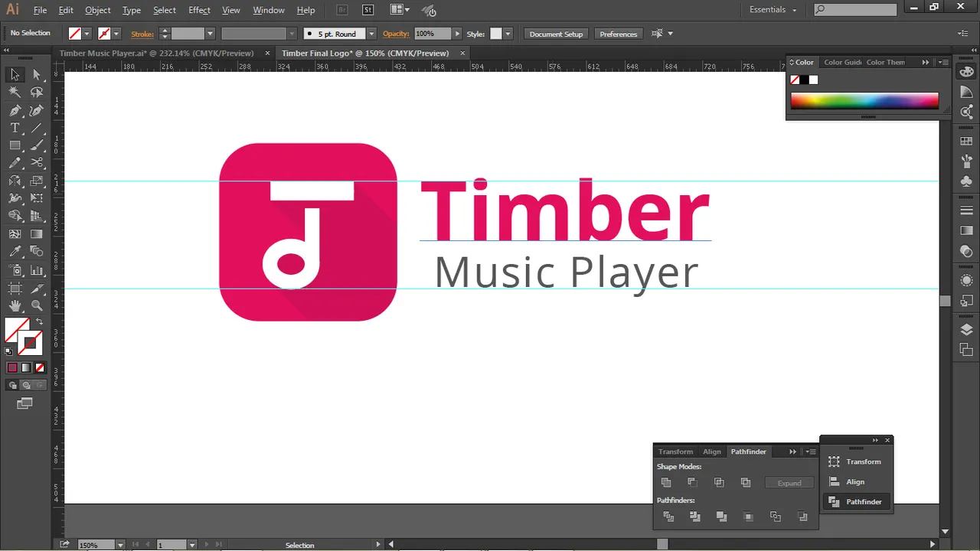Switch to the Align panel tab

712,452
